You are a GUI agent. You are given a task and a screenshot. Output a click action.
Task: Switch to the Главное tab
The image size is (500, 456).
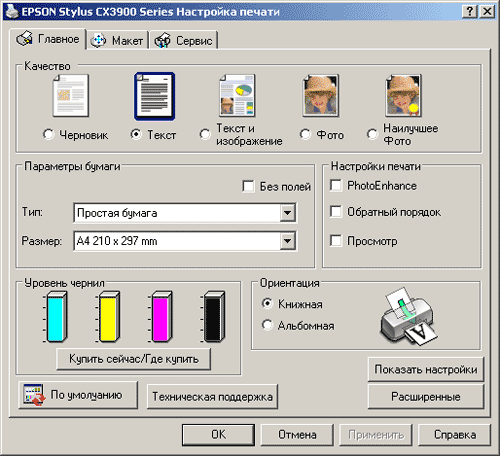coord(48,39)
